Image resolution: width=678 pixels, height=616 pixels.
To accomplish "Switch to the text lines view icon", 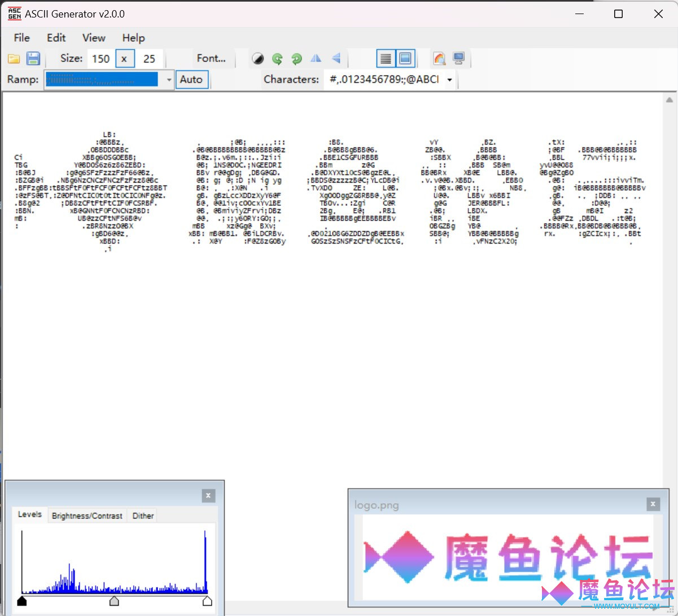I will pyautogui.click(x=386, y=59).
